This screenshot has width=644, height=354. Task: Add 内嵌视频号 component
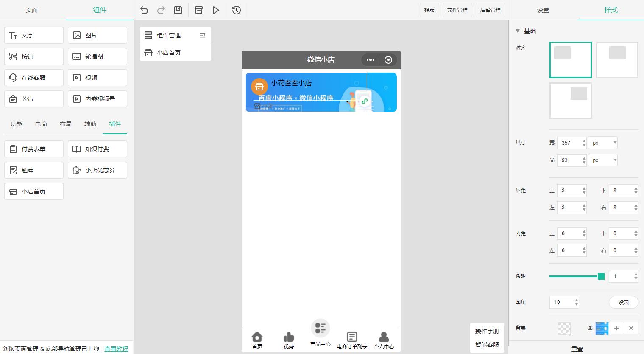98,99
